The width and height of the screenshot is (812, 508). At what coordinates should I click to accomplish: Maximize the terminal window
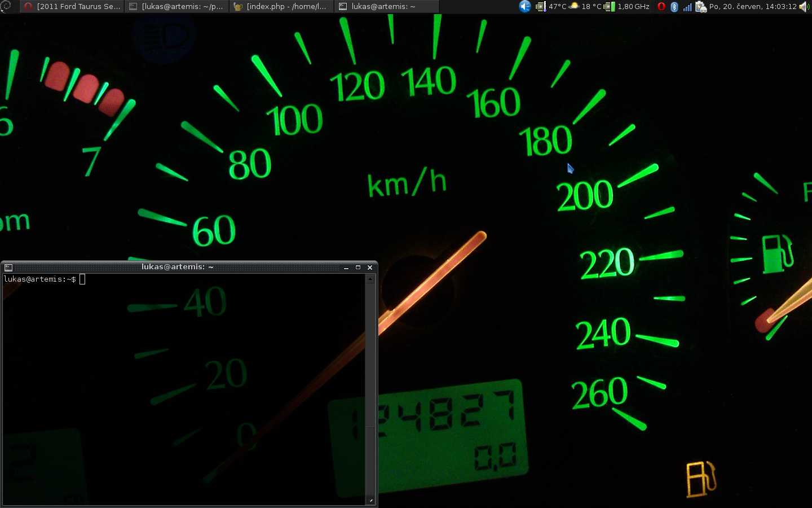tap(358, 268)
